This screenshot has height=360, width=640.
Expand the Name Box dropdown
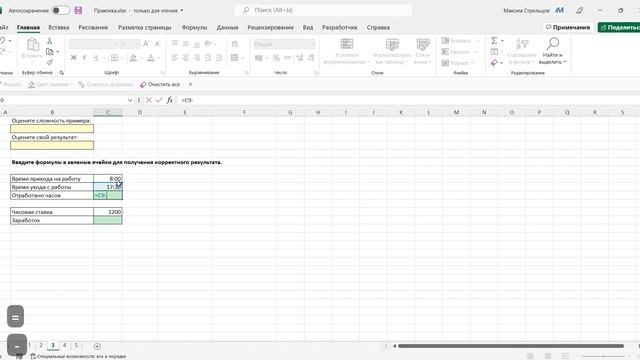pos(130,100)
